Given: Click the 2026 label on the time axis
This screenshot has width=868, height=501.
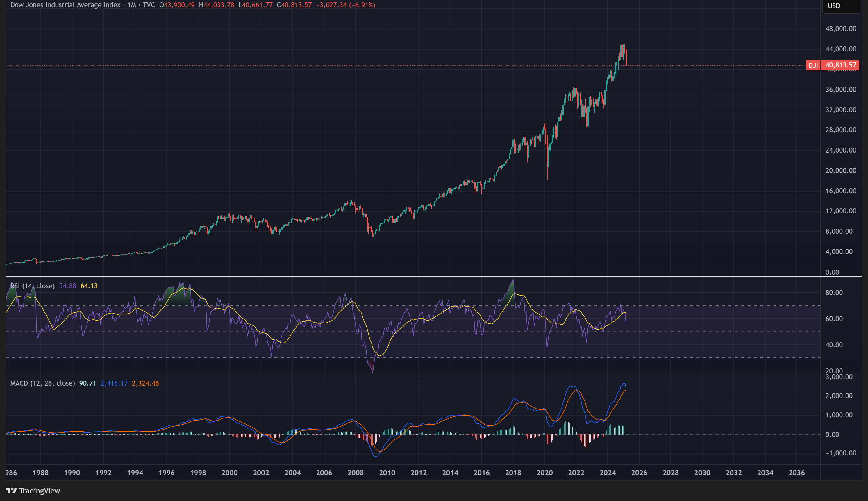Looking at the screenshot, I should (x=639, y=473).
